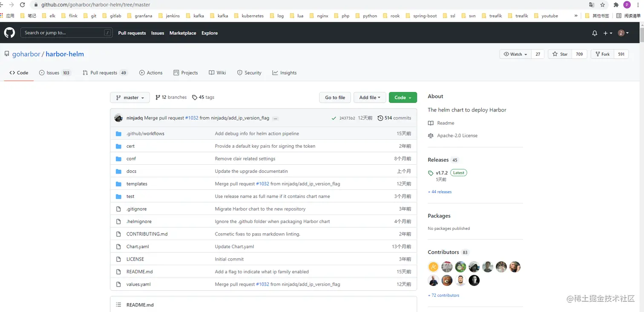Focus the Search or jump to field

[66, 33]
